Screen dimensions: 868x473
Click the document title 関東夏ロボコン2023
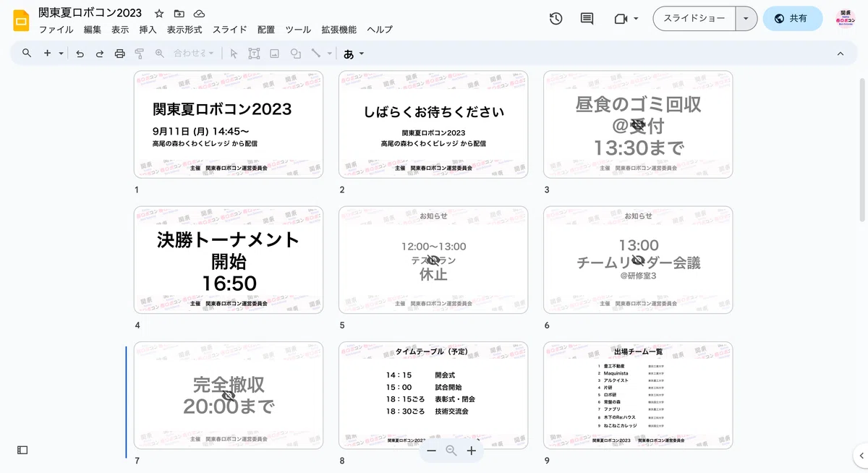tap(90, 14)
